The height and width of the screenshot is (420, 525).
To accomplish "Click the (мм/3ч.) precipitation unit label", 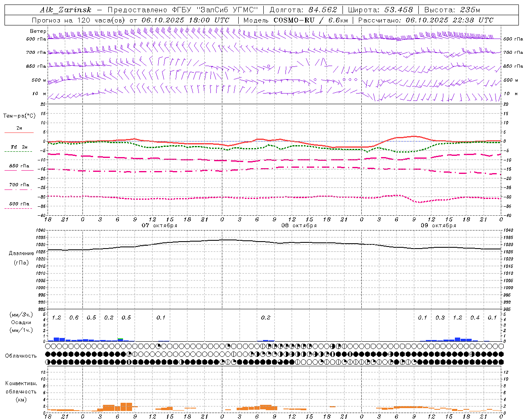I will (21, 315).
